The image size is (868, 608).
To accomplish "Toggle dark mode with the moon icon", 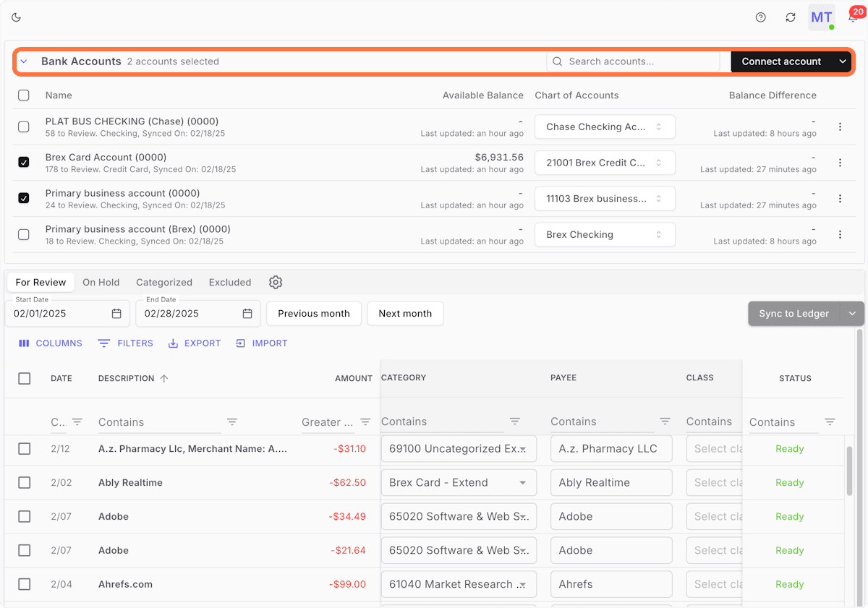I will coord(16,17).
